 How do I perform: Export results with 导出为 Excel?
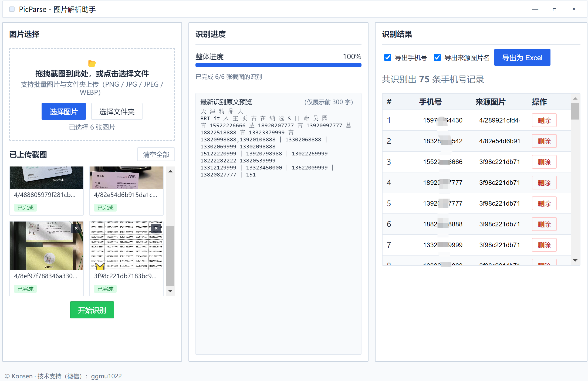point(522,57)
